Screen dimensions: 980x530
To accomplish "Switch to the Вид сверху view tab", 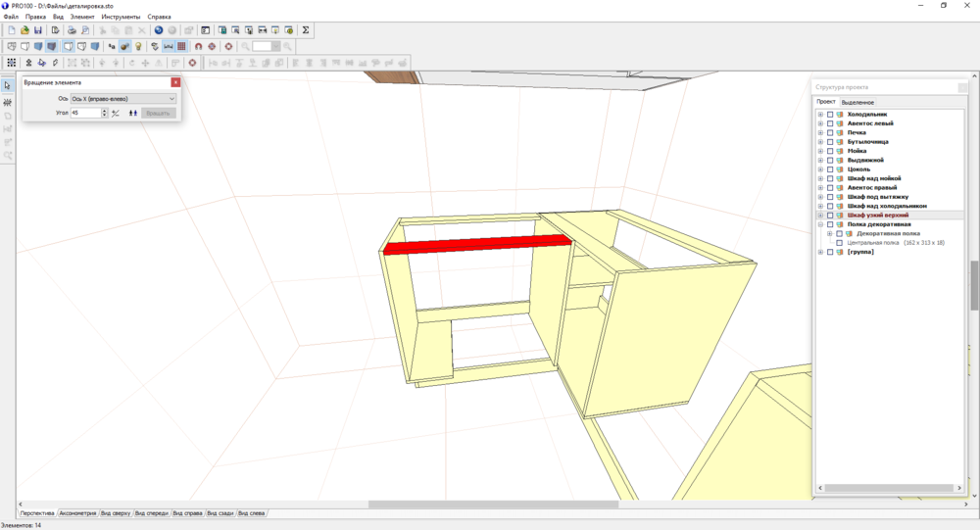I will point(116,513).
